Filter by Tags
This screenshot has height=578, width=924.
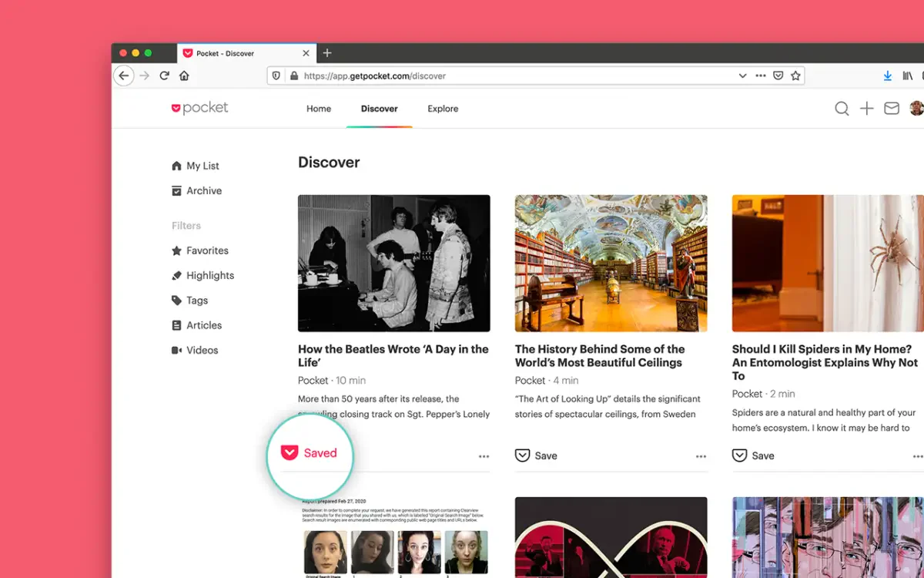[189, 301]
